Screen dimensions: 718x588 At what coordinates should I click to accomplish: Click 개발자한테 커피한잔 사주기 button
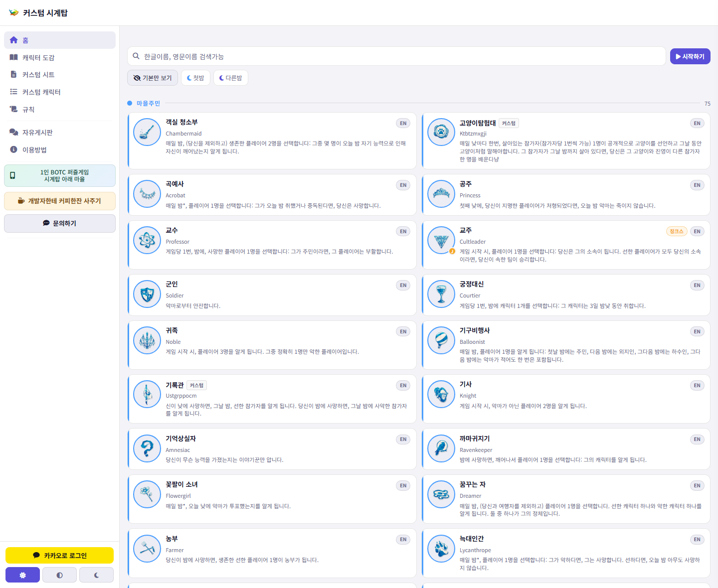[60, 201]
